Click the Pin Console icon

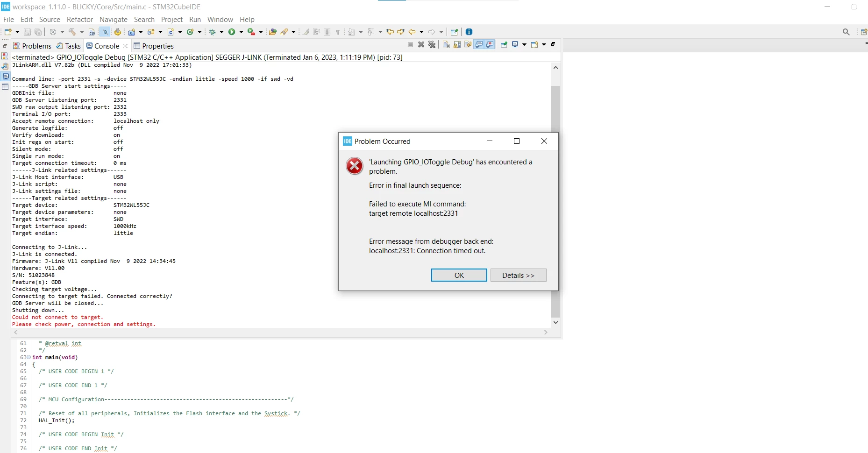pos(504,44)
